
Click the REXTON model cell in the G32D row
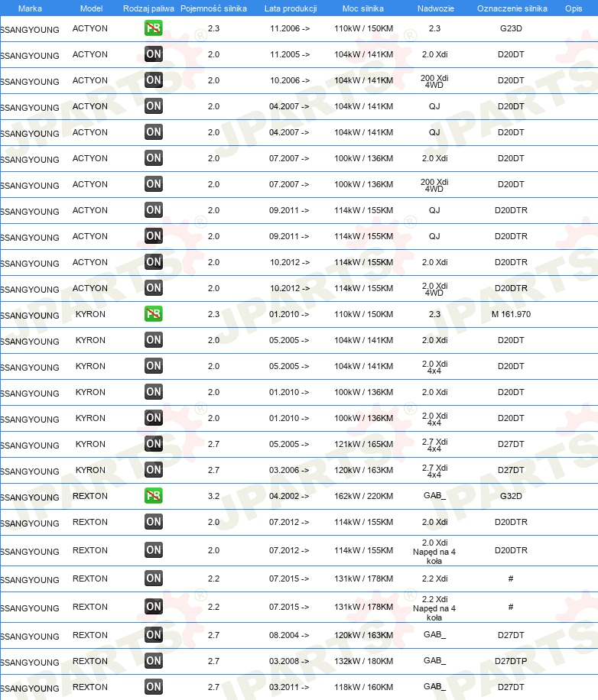(90, 496)
